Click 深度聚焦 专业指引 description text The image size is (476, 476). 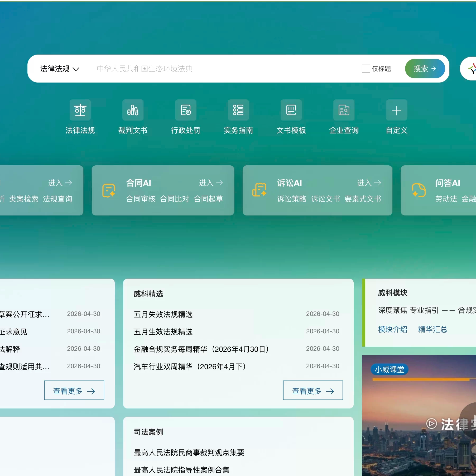pyautogui.click(x=427, y=310)
